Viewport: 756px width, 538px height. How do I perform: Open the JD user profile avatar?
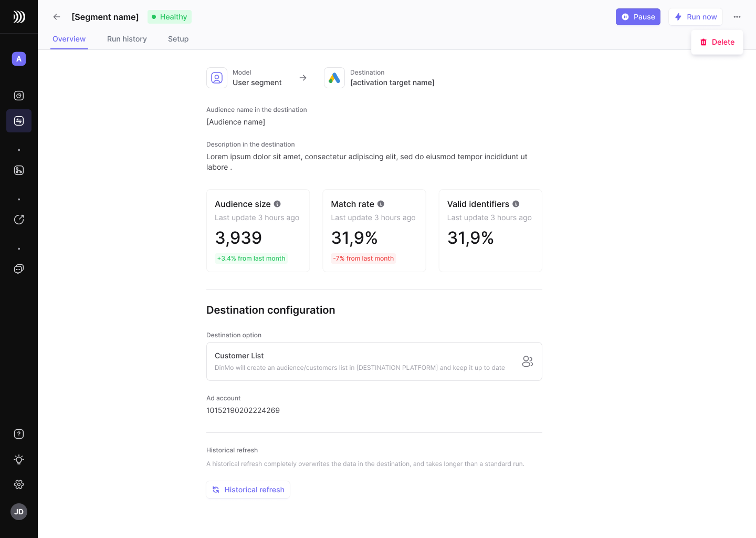(x=19, y=512)
